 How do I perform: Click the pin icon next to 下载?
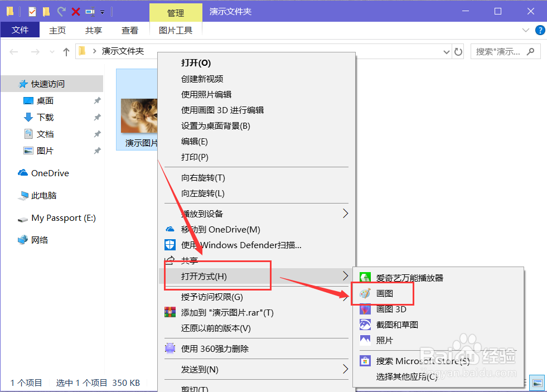[x=98, y=118]
